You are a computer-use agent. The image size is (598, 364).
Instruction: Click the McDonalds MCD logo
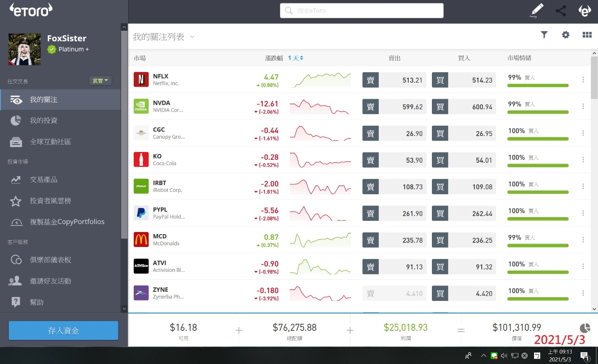141,239
